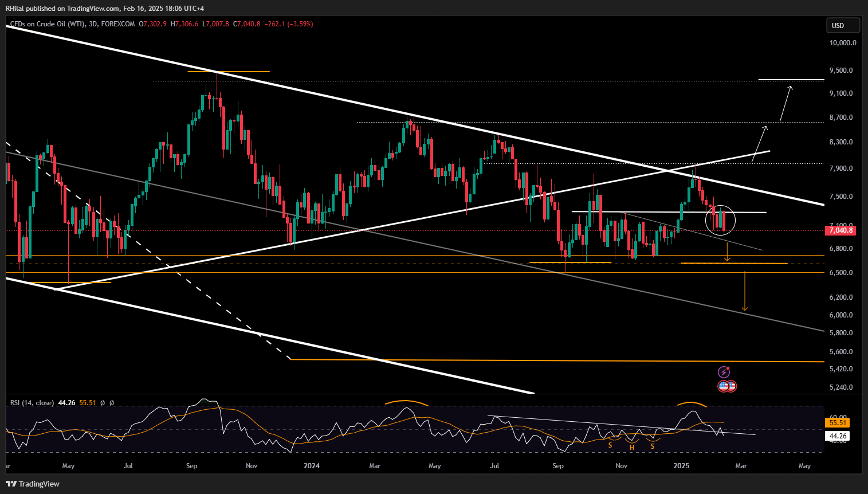The image size is (868, 494).
Task: Click the CFDs on Crude Oil (WTI) symbol title
Action: pyautogui.click(x=48, y=24)
